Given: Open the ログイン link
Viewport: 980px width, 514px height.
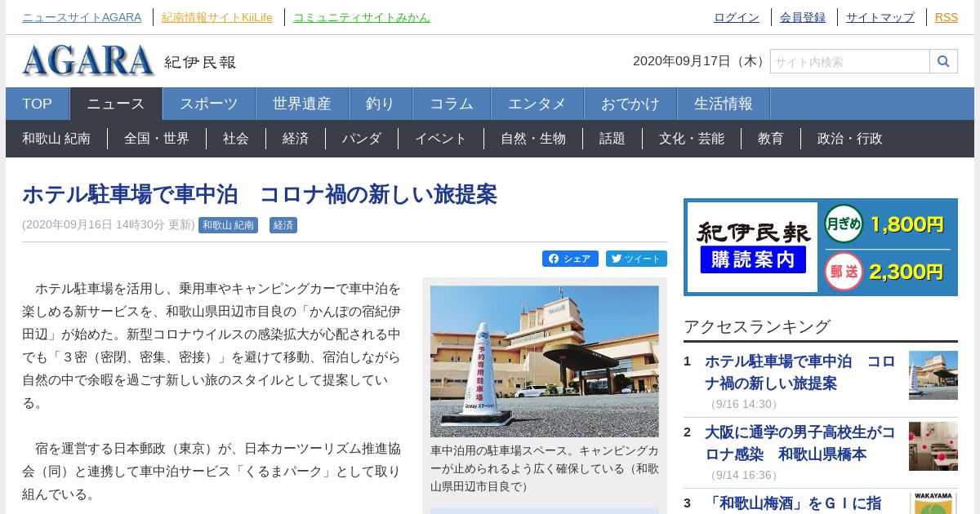Looking at the screenshot, I should point(737,17).
